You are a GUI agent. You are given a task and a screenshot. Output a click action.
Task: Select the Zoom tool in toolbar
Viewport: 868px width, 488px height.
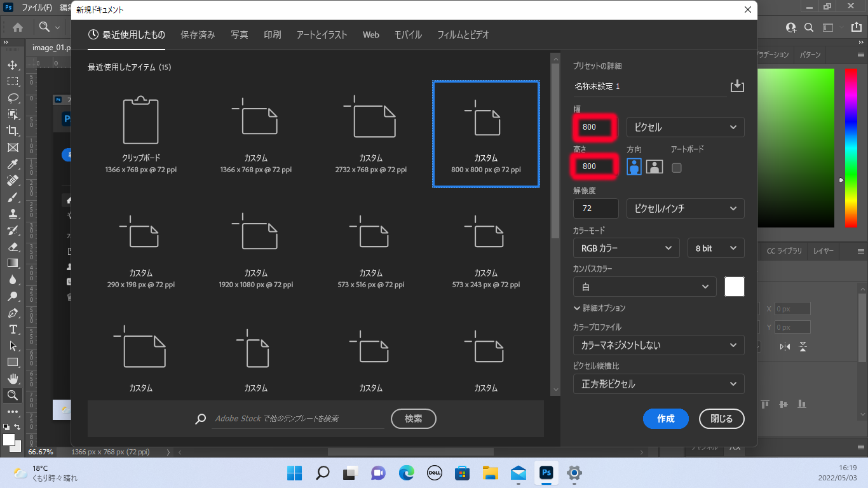pos(13,395)
